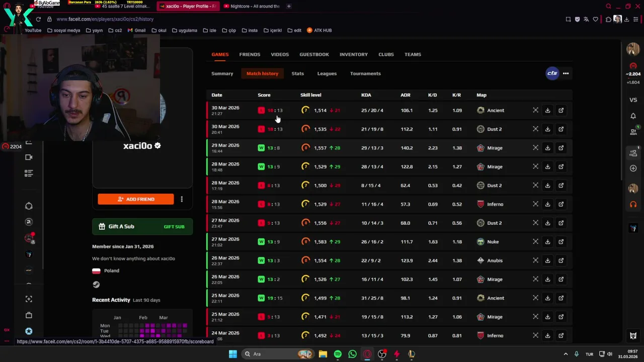The height and width of the screenshot is (362, 644).
Task: Open the Gmail bookmark
Action: coord(136,30)
